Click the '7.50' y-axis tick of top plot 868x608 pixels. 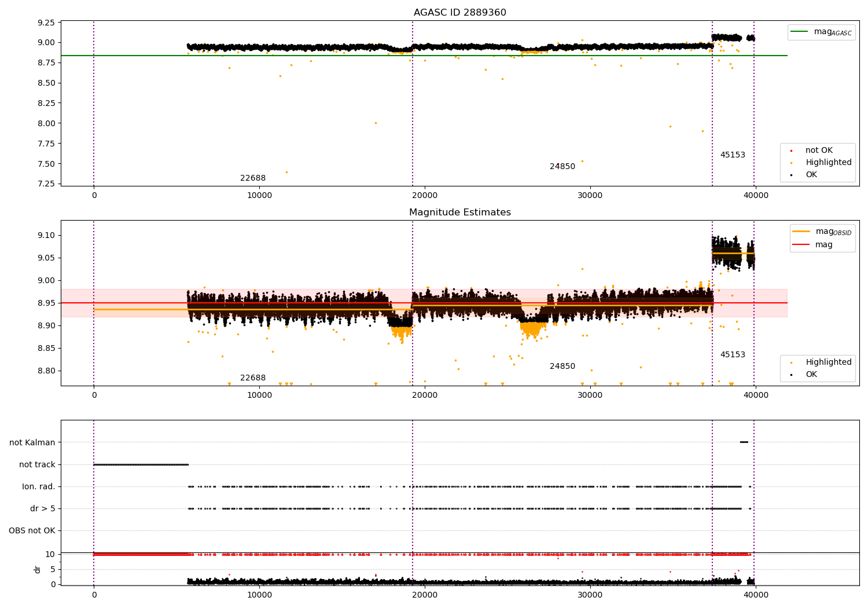pyautogui.click(x=46, y=164)
